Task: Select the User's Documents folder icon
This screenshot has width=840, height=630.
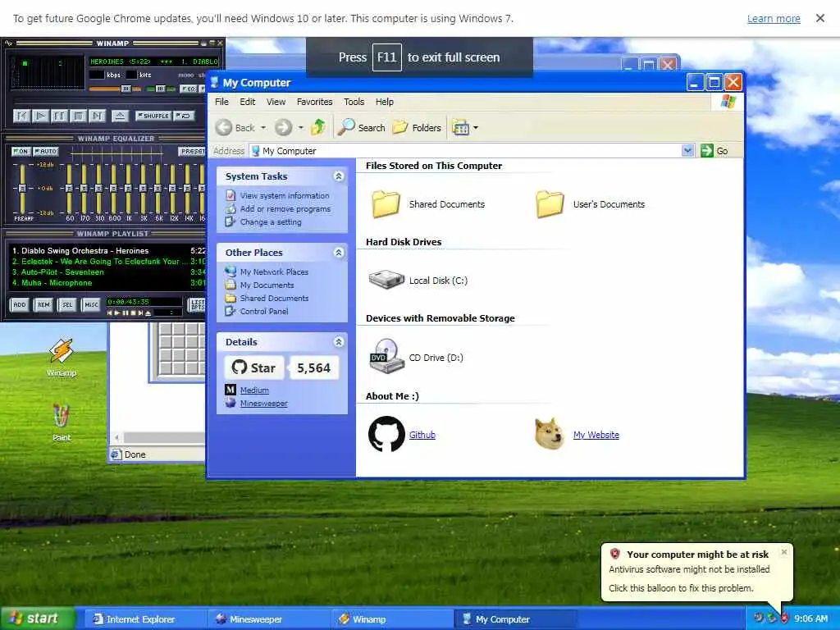Action: [x=550, y=204]
